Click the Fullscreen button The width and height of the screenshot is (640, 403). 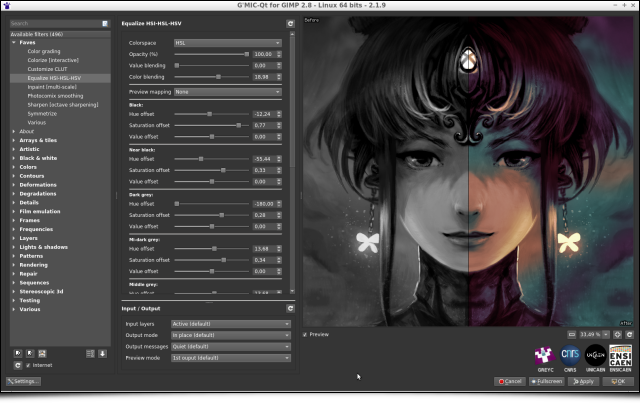pos(547,382)
